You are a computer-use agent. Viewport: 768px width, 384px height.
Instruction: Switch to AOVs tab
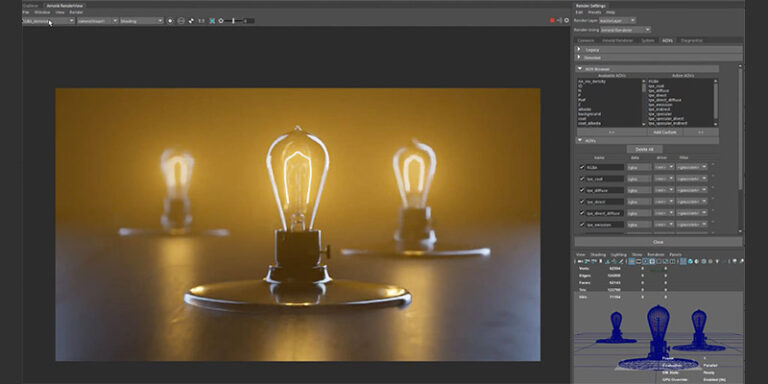pyautogui.click(x=667, y=41)
